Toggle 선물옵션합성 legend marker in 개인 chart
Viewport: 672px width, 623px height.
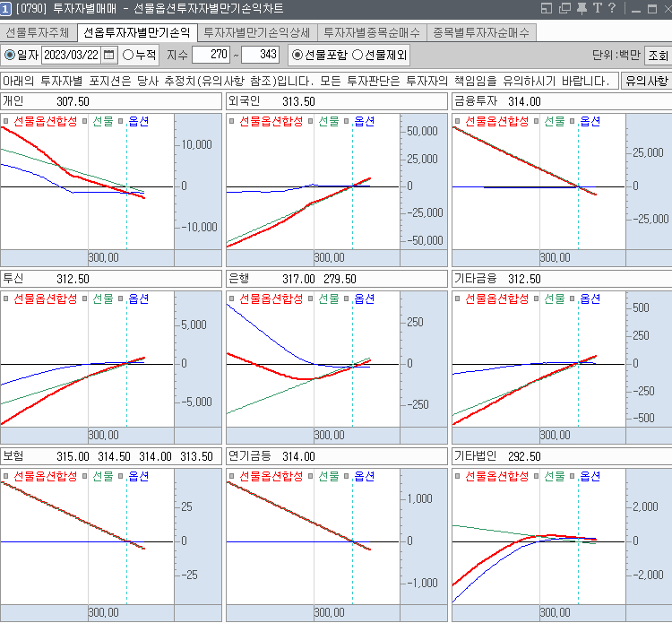tap(5, 121)
